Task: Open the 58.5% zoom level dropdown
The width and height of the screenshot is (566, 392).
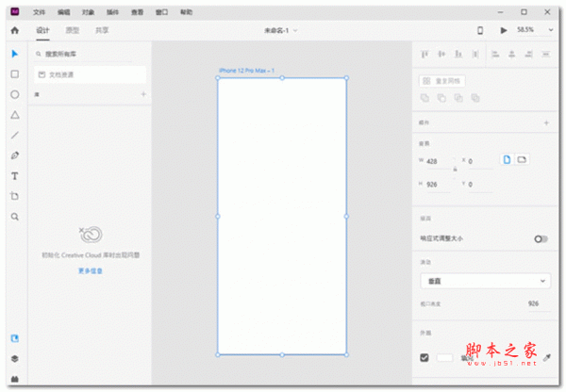Action: pyautogui.click(x=551, y=30)
